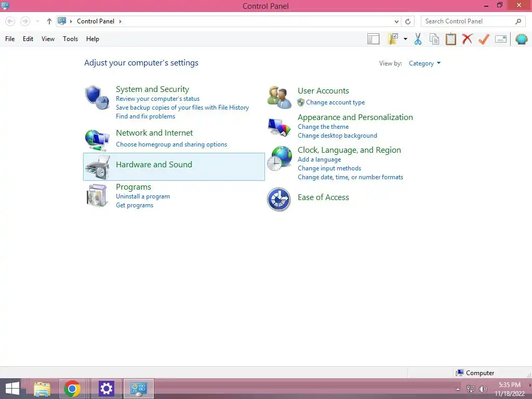
Task: Expand the chevron before Control Panel breadcrumb
Action: coord(71,21)
